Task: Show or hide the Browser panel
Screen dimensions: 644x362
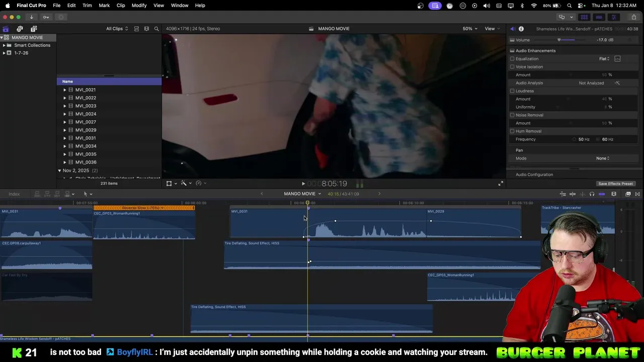Action: coord(584,17)
